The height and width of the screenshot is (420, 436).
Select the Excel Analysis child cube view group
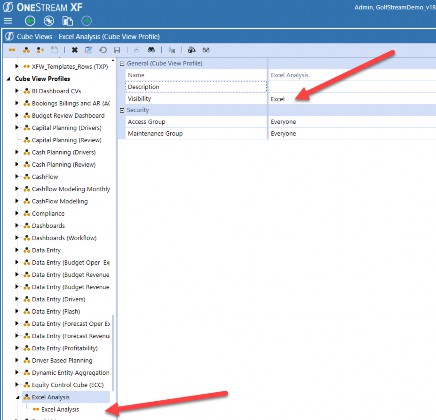click(60, 409)
